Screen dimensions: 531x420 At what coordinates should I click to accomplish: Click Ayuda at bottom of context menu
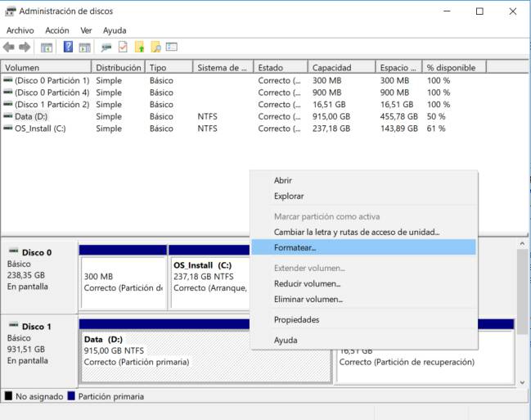pos(363,340)
